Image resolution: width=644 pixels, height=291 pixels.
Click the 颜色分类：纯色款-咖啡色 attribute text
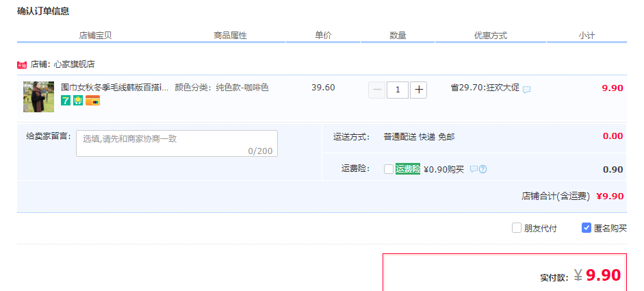[222, 88]
